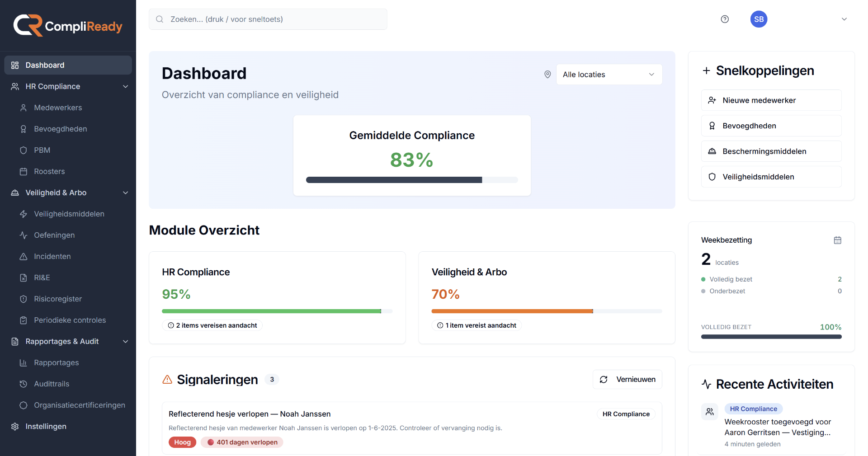This screenshot has width=868, height=456.
Task: Click the Audittrails history icon in sidebar
Action: point(24,384)
